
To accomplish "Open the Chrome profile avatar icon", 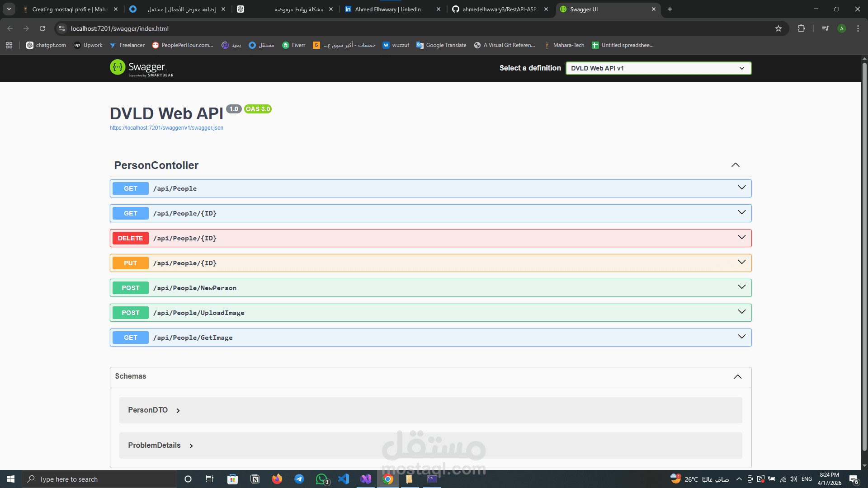I will 841,28.
